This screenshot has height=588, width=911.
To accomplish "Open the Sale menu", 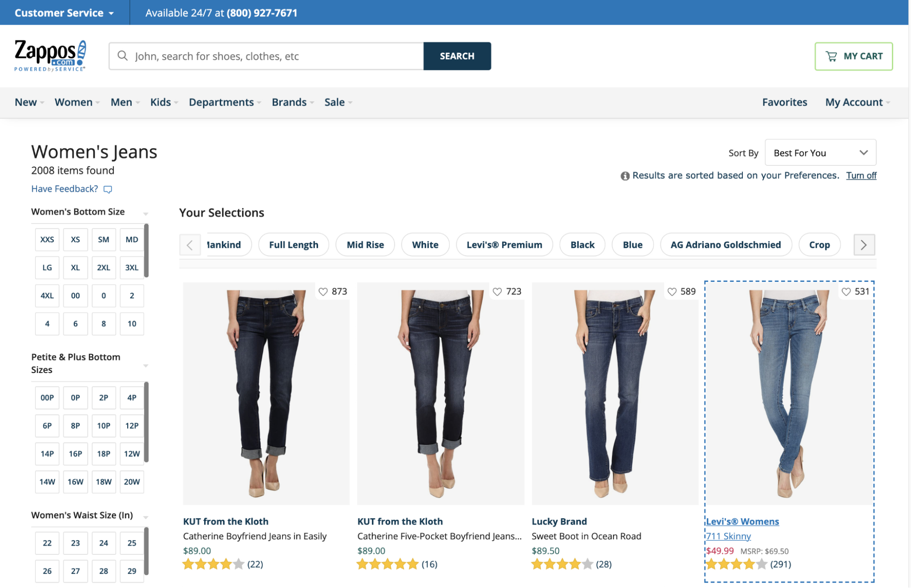I will tap(338, 102).
